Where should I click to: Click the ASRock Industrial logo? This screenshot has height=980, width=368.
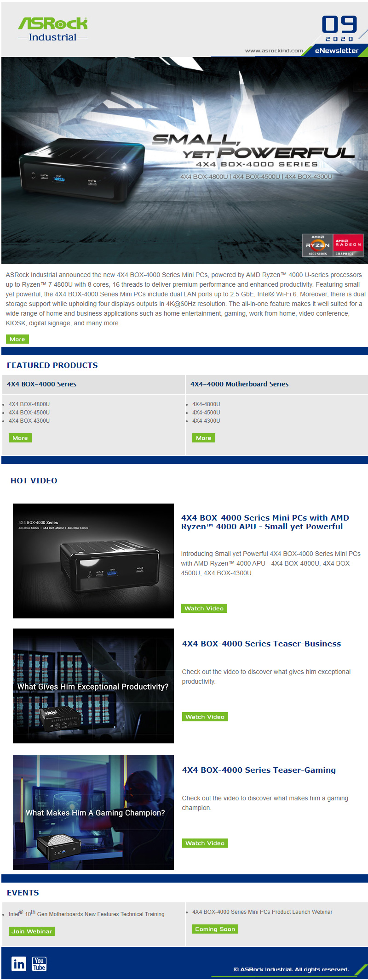click(x=52, y=29)
